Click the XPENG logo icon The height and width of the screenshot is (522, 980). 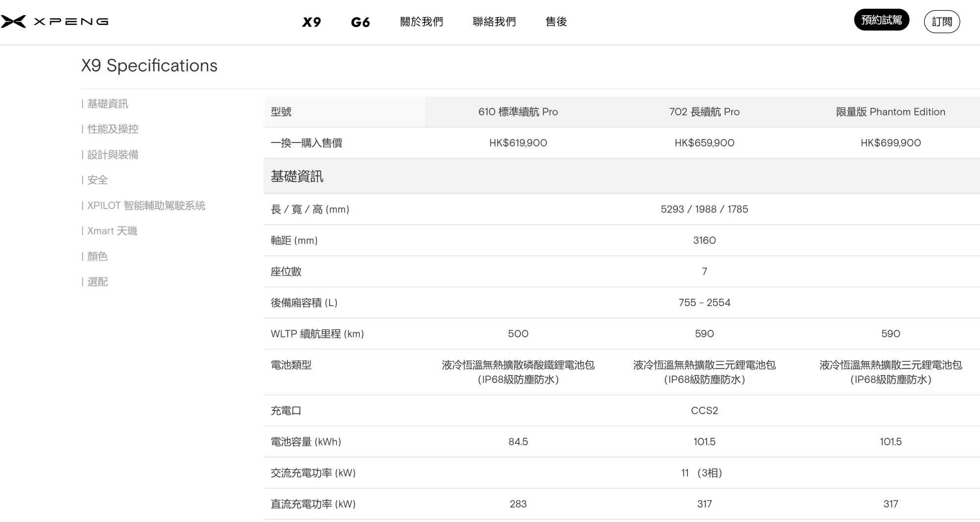[x=14, y=22]
